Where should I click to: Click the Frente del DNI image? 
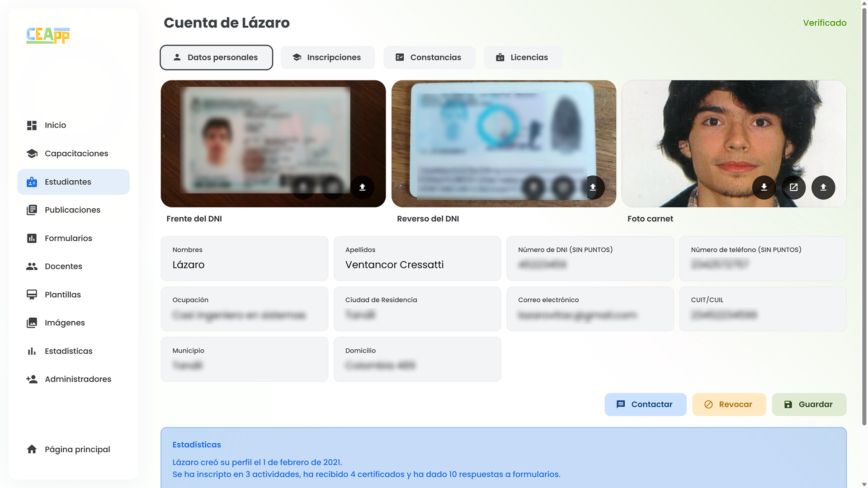[273, 144]
